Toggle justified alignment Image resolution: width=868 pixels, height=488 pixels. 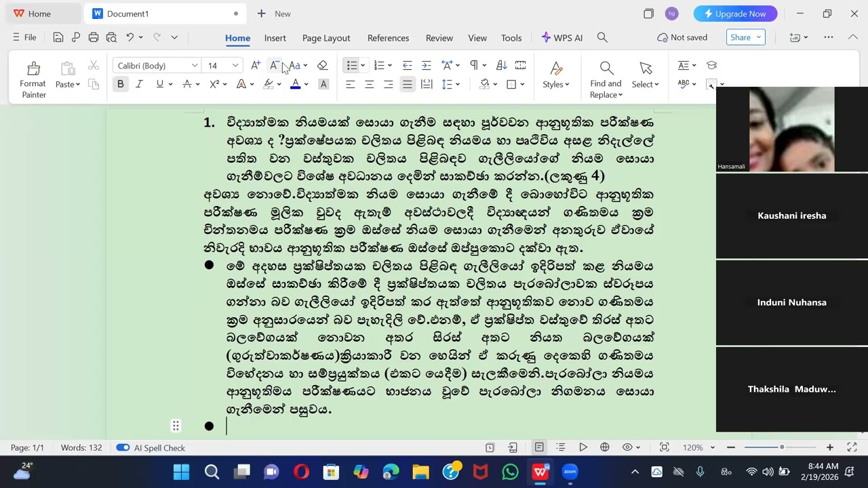[407, 84]
